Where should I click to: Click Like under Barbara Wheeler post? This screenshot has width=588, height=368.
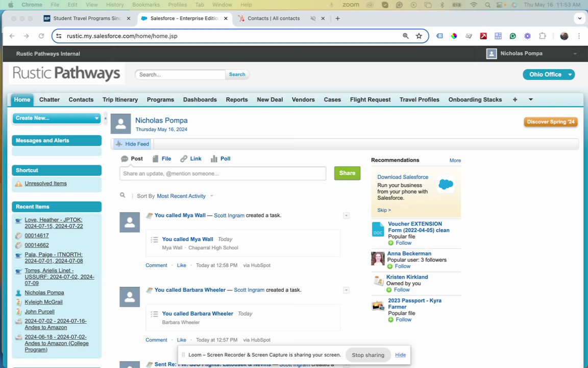tap(182, 340)
